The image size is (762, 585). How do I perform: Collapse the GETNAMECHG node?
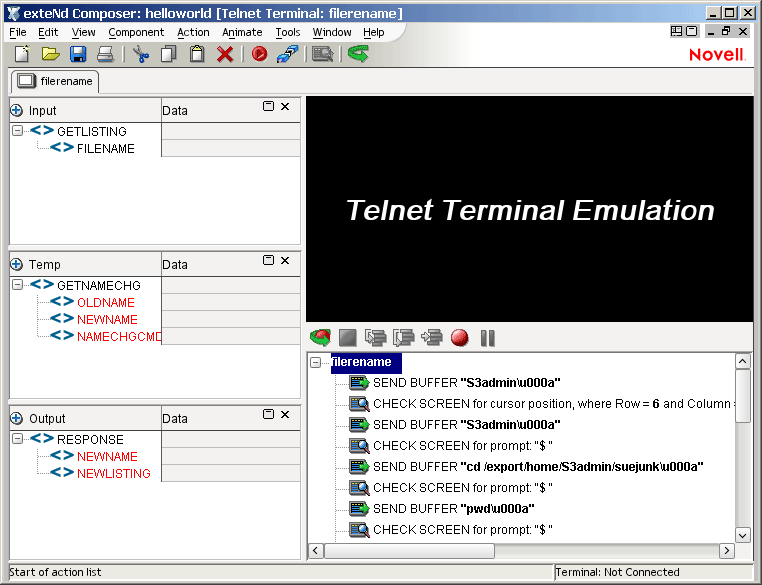coord(17,285)
